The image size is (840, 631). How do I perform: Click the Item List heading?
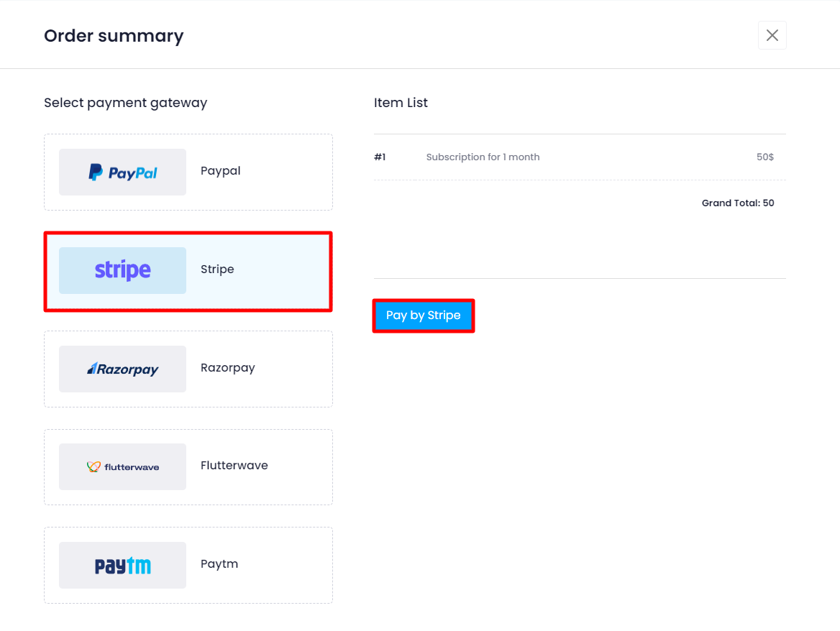point(401,103)
